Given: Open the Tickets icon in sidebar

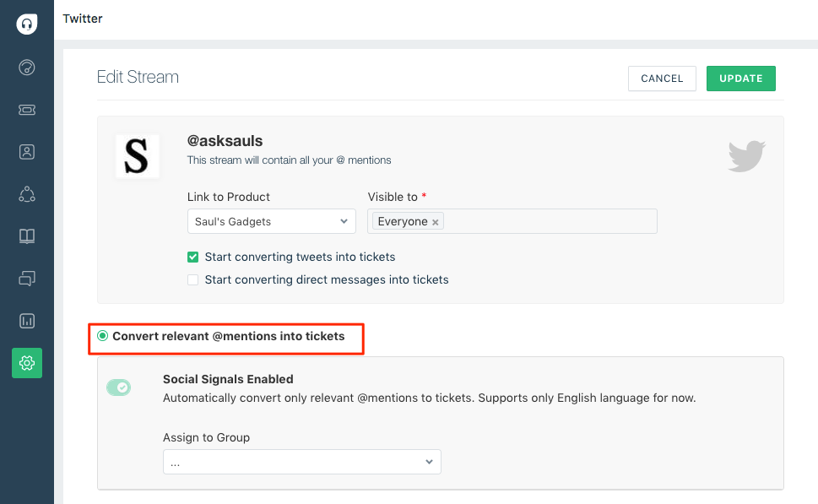Looking at the screenshot, I should pos(27,110).
